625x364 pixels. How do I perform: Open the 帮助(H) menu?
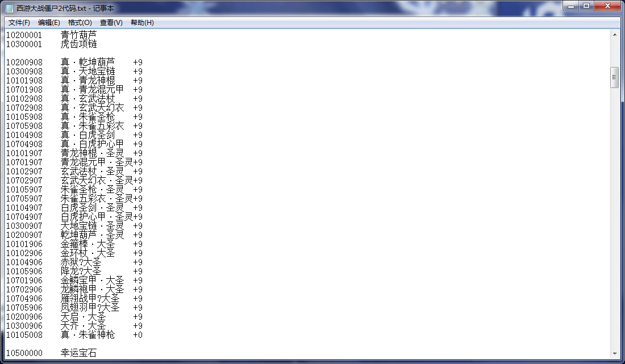point(142,23)
